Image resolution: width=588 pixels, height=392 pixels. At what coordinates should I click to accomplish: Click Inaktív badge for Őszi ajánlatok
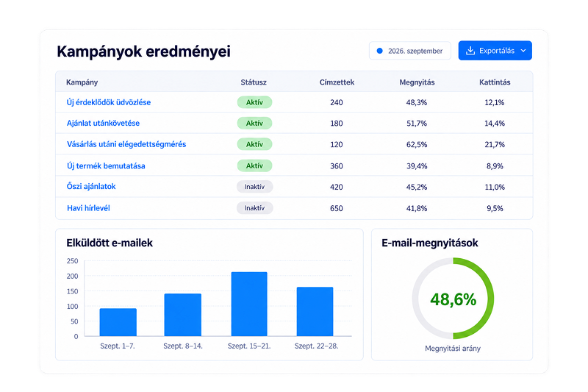(254, 187)
